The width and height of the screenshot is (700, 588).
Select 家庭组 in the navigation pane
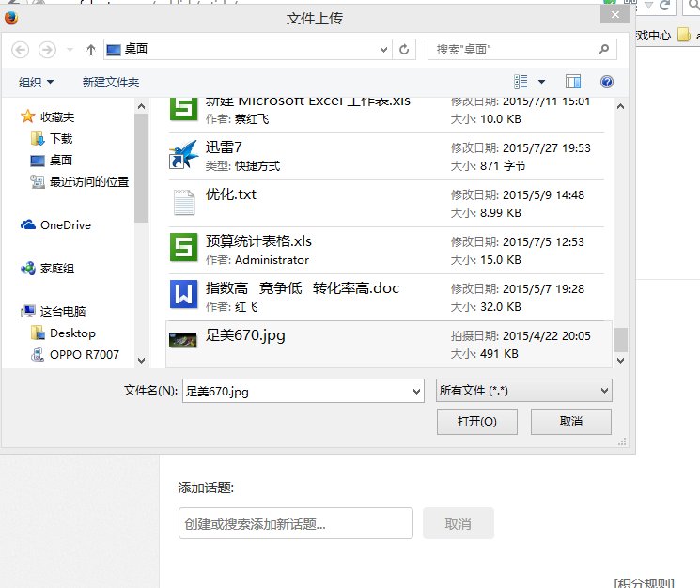[x=57, y=269]
